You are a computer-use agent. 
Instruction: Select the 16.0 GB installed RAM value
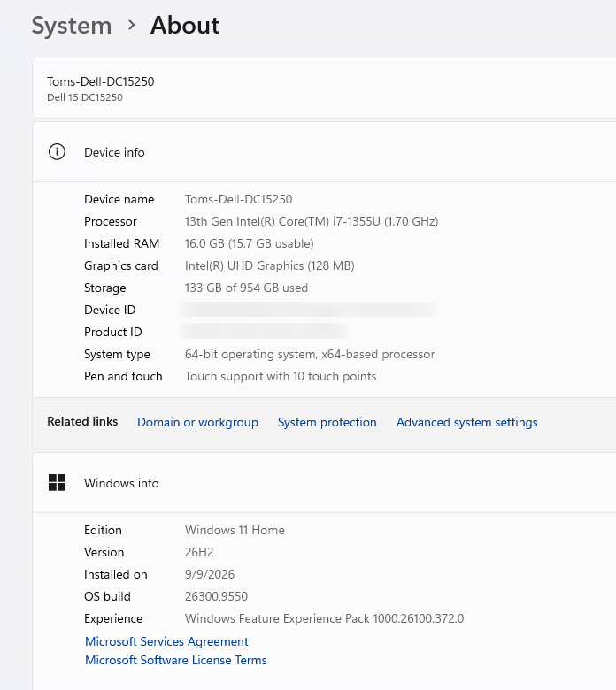250,243
